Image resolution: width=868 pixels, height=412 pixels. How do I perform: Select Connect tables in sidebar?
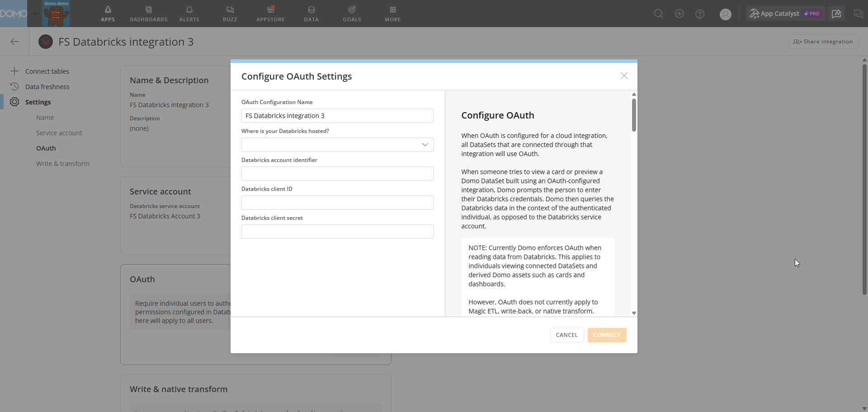point(47,71)
